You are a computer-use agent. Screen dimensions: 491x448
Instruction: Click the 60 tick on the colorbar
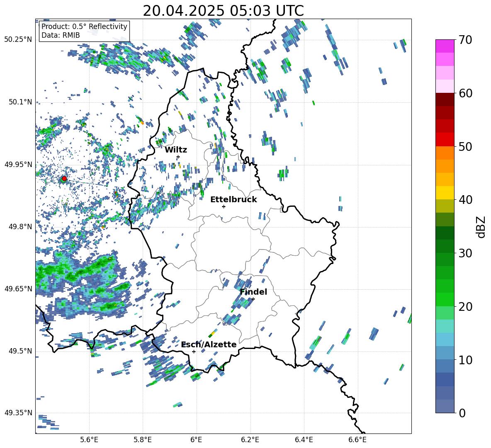(x=465, y=93)
